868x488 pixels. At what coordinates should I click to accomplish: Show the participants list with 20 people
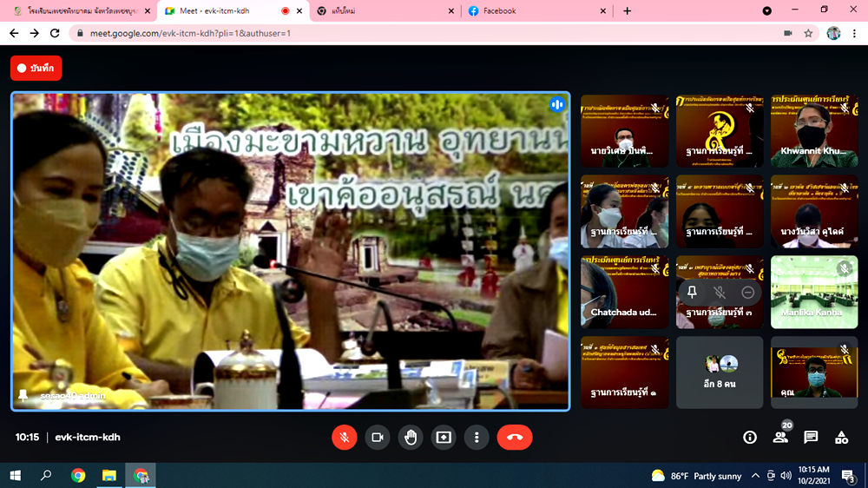pyautogui.click(x=780, y=438)
